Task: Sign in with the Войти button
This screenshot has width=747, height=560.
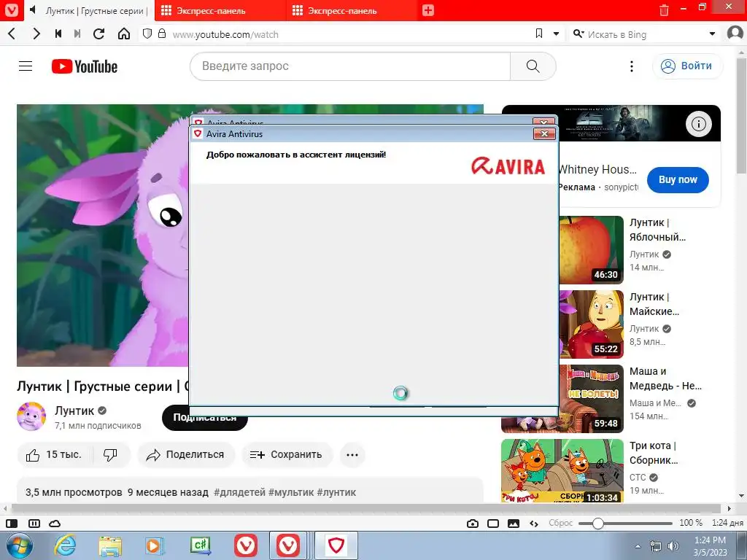Action: pyautogui.click(x=687, y=66)
